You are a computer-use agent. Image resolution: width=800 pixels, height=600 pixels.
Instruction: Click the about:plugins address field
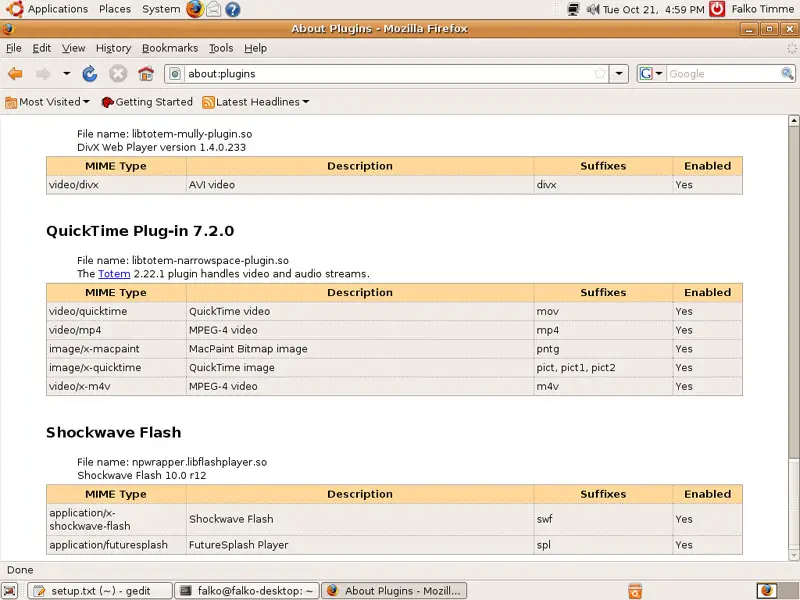(388, 74)
